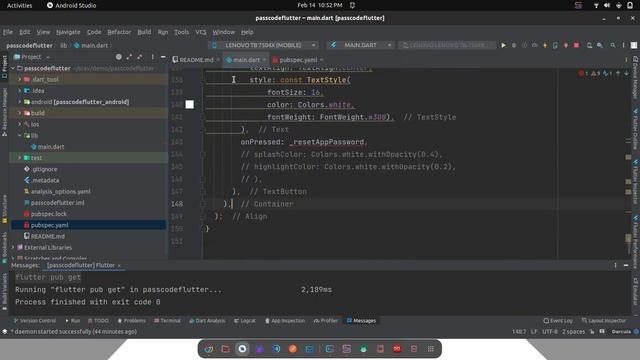Hide the Project panel with minus icon
This screenshot has height=360, width=640.
163,57
